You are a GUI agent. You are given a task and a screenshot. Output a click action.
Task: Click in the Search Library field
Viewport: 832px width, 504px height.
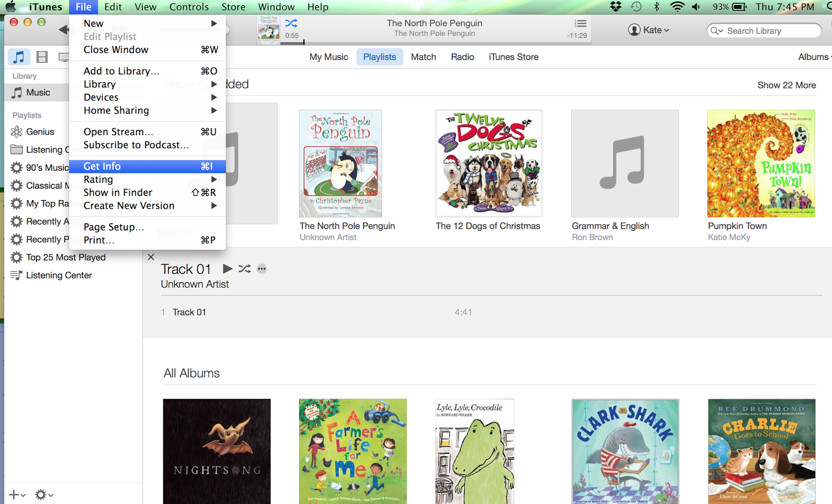click(x=764, y=31)
